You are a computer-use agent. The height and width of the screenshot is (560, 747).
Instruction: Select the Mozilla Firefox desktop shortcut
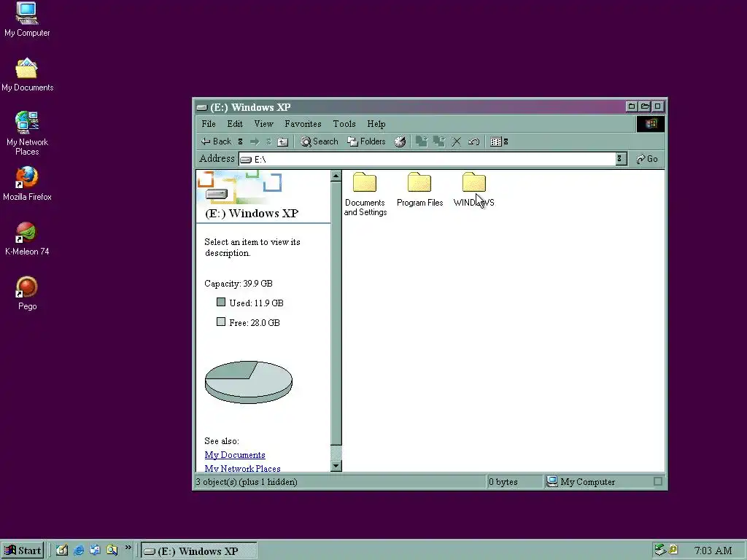(27, 184)
